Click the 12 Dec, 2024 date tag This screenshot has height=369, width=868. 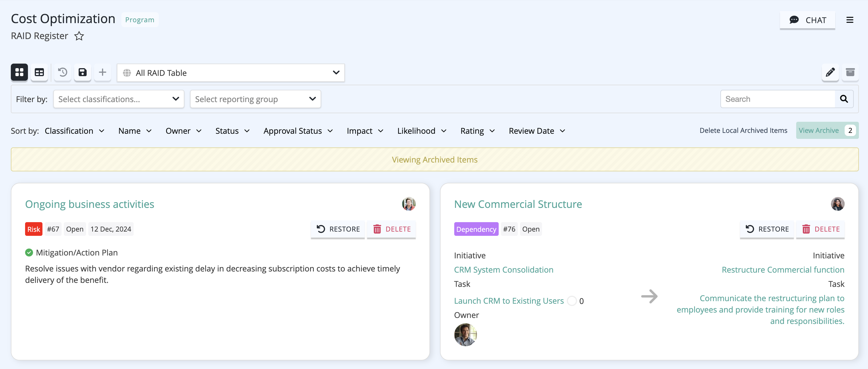pyautogui.click(x=111, y=229)
